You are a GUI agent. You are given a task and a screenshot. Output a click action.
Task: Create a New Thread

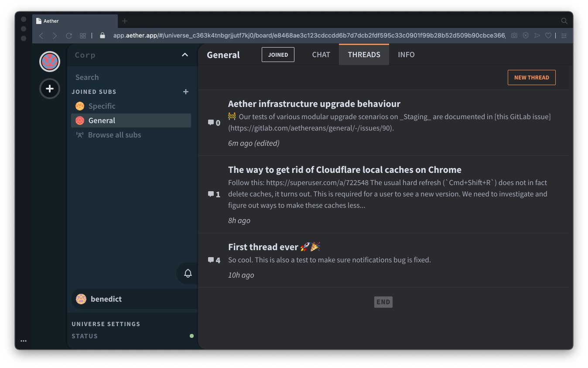531,77
